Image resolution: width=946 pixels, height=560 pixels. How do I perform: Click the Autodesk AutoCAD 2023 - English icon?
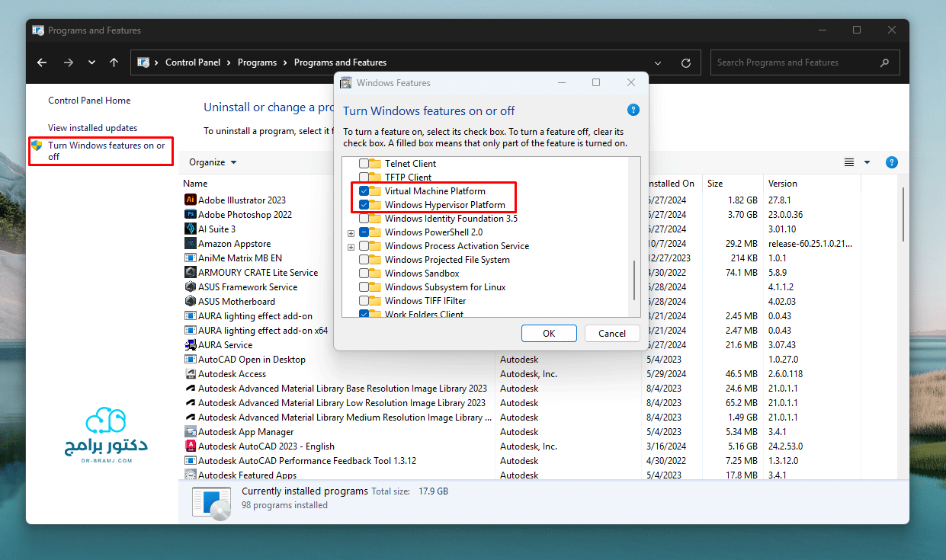tap(191, 446)
